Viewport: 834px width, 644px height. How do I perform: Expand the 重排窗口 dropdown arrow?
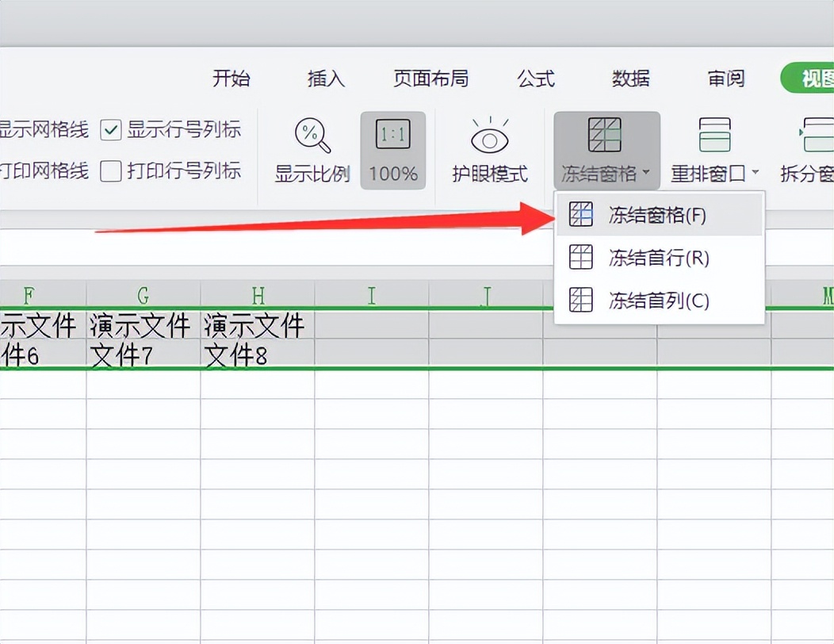[x=756, y=172]
